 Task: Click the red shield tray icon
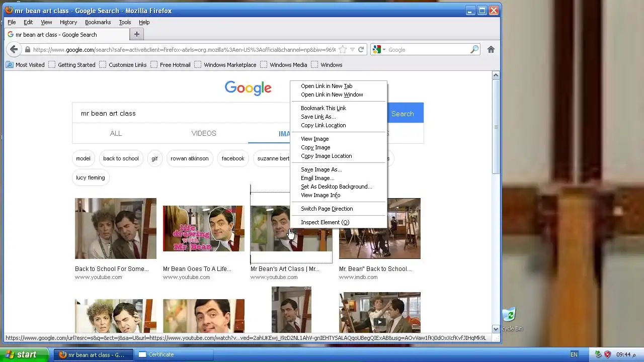click(x=607, y=354)
